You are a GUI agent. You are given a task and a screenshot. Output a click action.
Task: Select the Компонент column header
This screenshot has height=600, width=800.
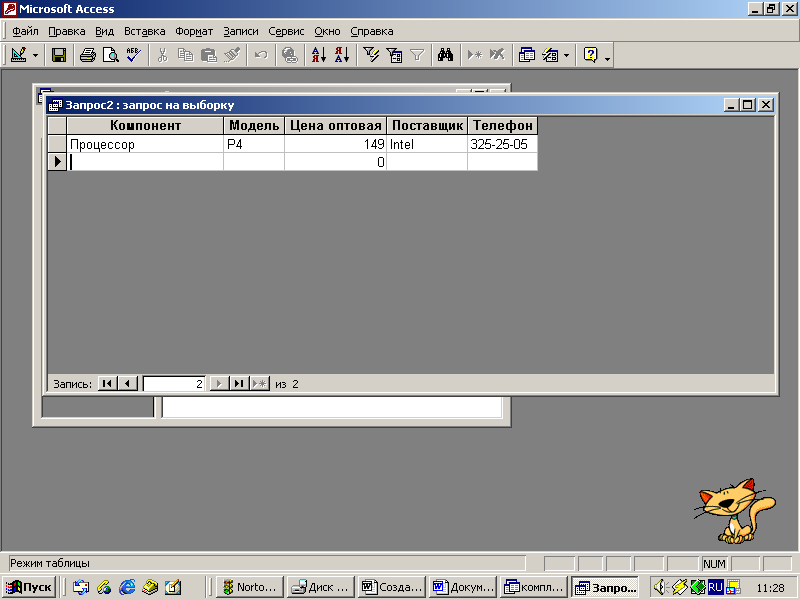pos(145,126)
